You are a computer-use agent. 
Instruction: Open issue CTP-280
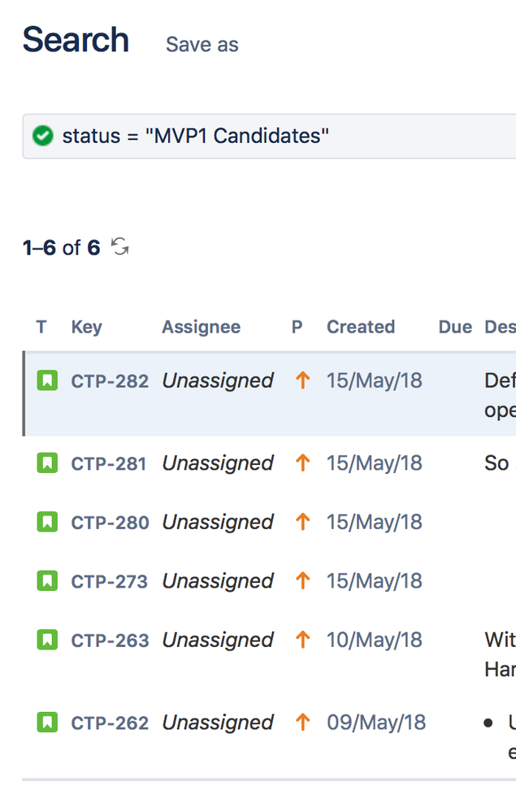[111, 523]
